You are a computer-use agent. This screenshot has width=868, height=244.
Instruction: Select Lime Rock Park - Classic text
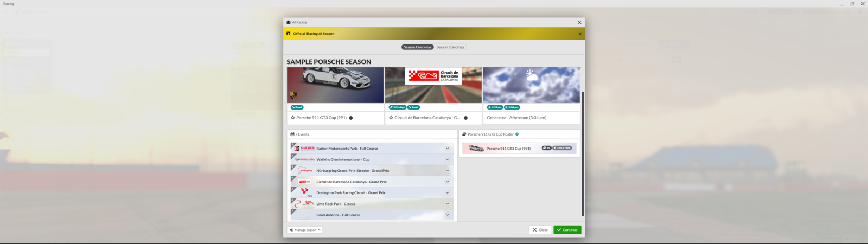tap(336, 204)
